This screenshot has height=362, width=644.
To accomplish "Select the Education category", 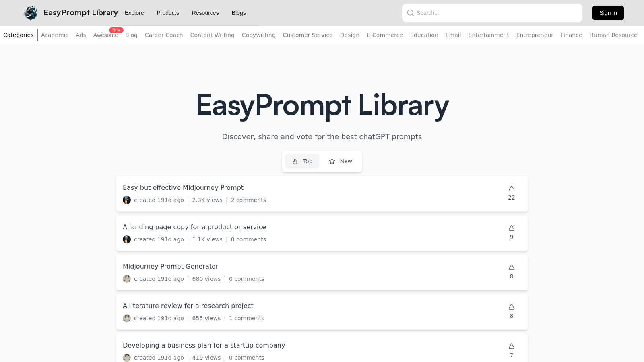I will click(x=424, y=35).
